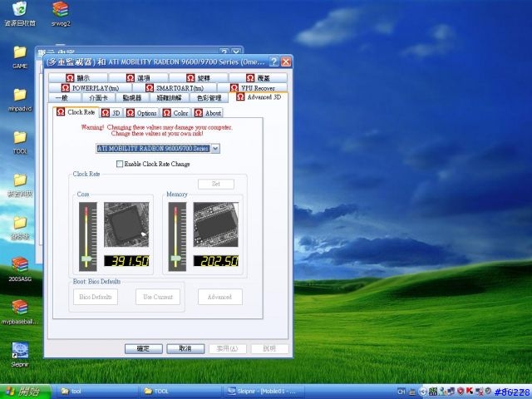
Task: Click the help question mark icon in title bar
Action: point(273,62)
